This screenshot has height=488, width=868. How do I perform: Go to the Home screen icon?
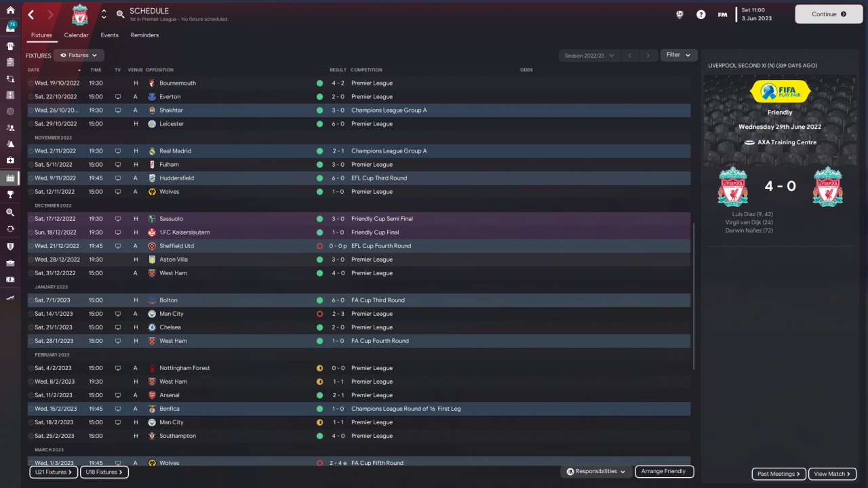pos(10,10)
